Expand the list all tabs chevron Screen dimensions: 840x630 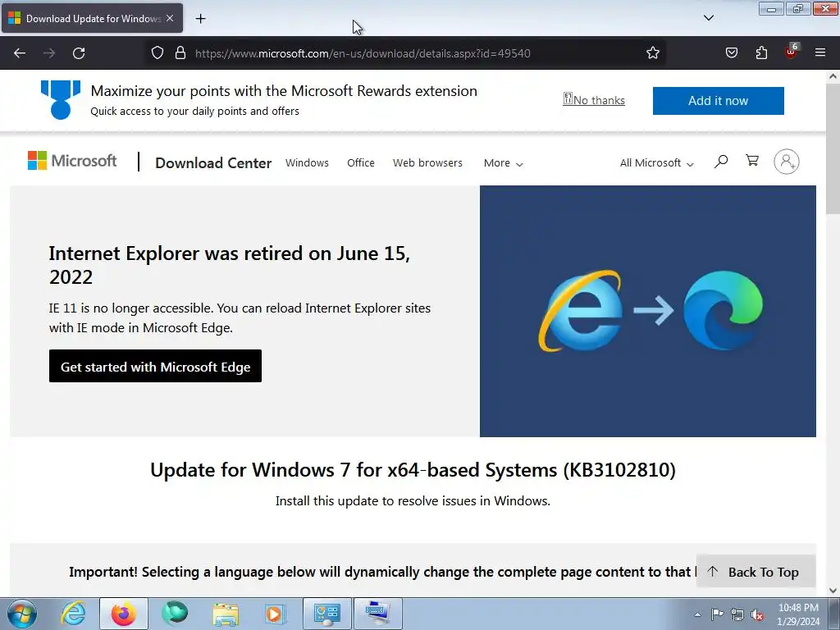point(708,18)
